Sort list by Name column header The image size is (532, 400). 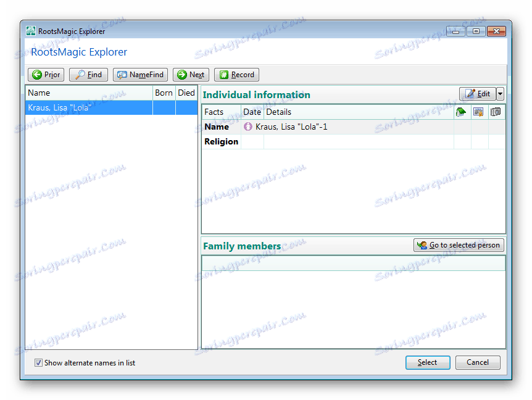click(89, 93)
